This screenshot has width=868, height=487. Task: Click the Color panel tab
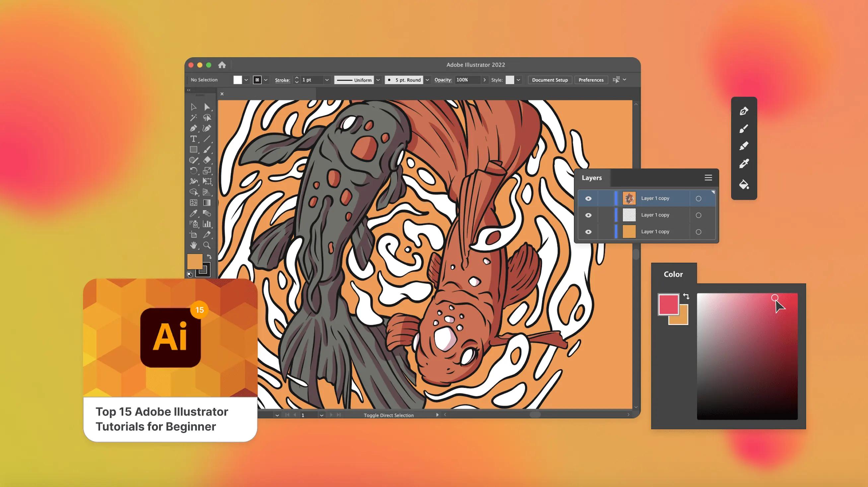click(673, 274)
